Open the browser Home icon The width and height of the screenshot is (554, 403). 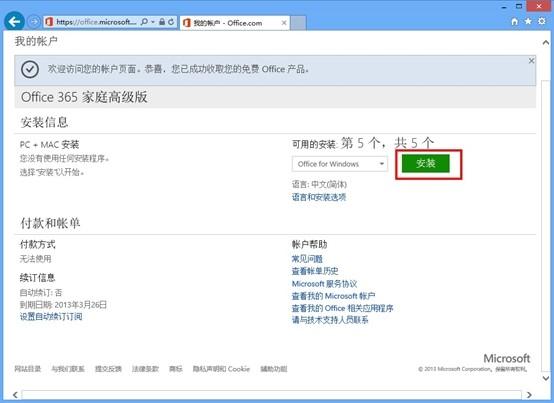514,22
